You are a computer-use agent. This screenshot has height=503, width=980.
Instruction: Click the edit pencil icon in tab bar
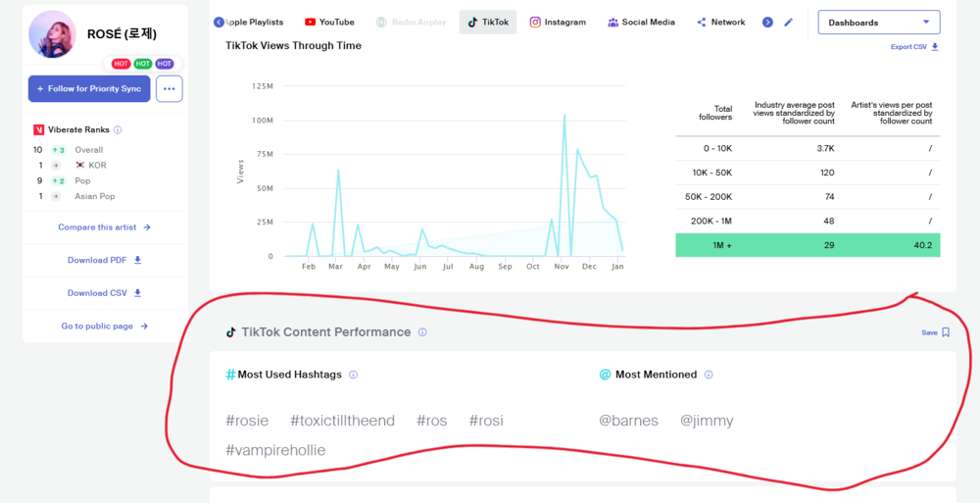click(x=789, y=23)
